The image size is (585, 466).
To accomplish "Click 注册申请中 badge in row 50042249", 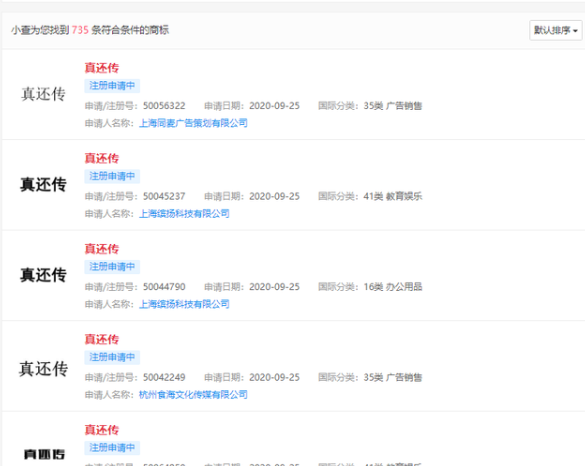I will 112,357.
